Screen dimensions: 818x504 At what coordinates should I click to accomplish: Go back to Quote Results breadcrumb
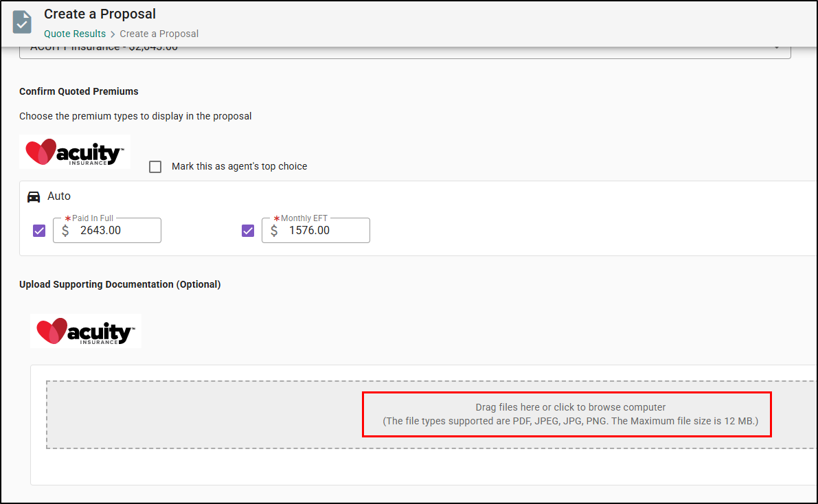75,34
